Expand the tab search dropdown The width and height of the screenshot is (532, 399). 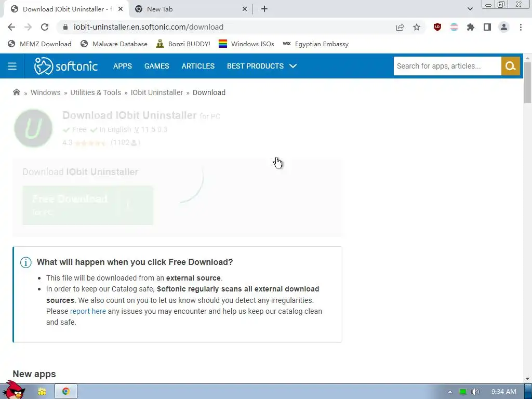point(470,9)
